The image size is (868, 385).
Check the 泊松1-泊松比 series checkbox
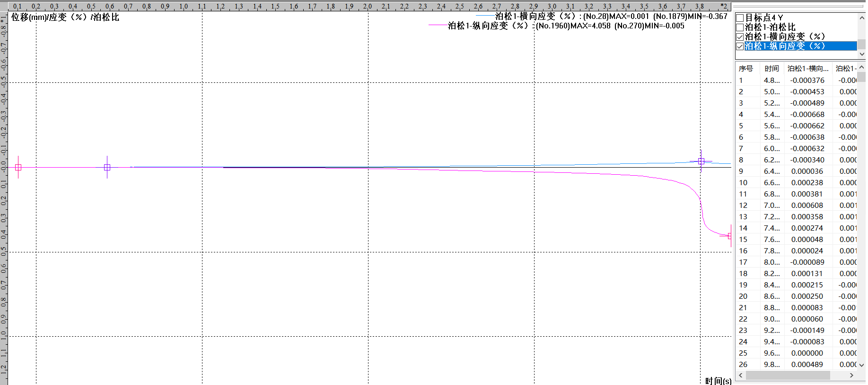pyautogui.click(x=740, y=27)
